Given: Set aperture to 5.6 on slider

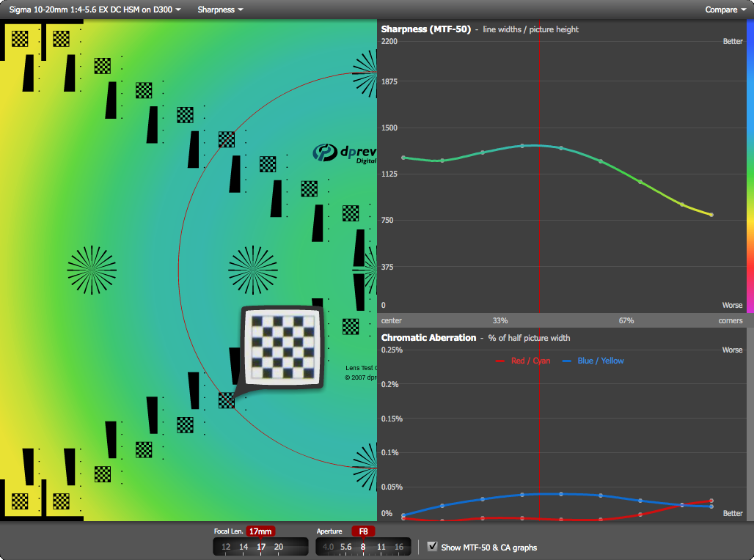Looking at the screenshot, I should (x=345, y=547).
